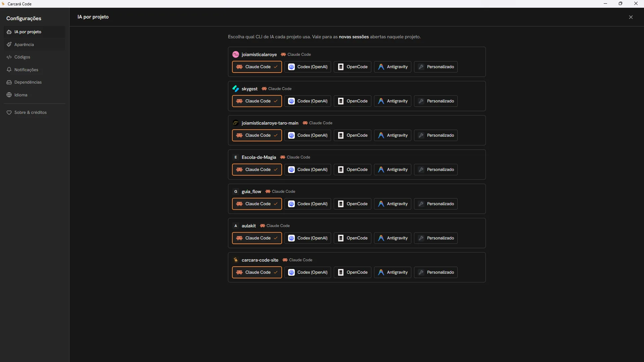Open the Aparência settings section
Screen dimensions: 644x362
coord(34,44)
